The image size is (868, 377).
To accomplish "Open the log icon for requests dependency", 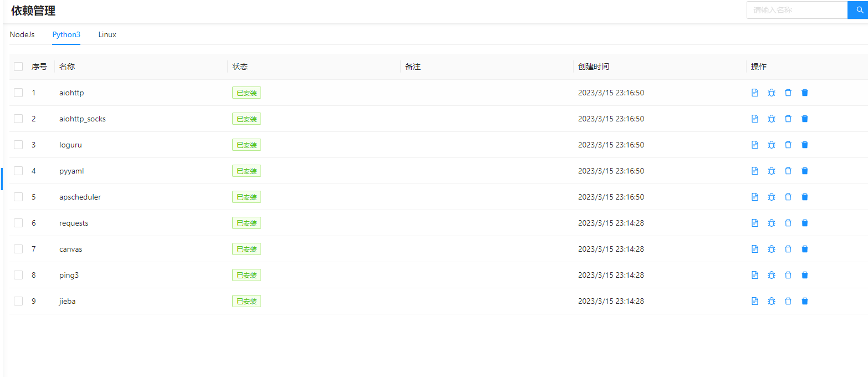I will (x=754, y=222).
